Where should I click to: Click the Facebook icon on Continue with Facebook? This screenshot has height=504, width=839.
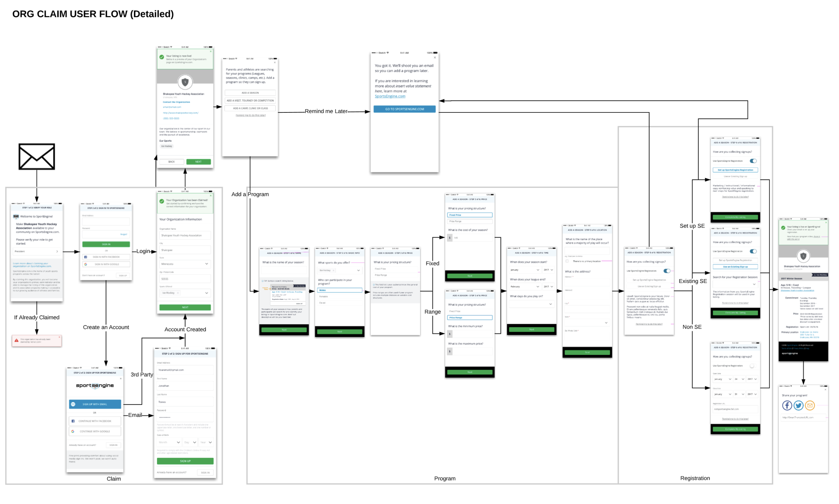point(73,421)
